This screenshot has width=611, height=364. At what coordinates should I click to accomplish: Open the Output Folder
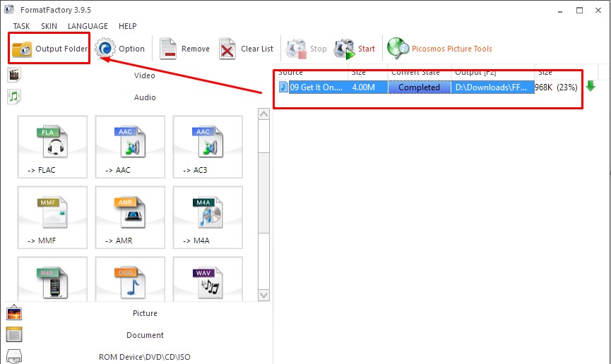click(49, 49)
